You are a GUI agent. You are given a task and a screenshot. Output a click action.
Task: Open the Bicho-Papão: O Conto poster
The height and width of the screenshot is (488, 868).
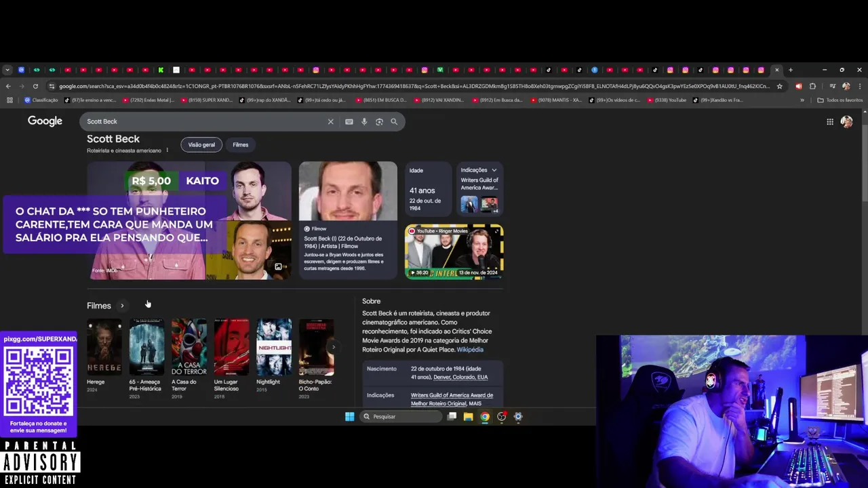click(x=316, y=347)
